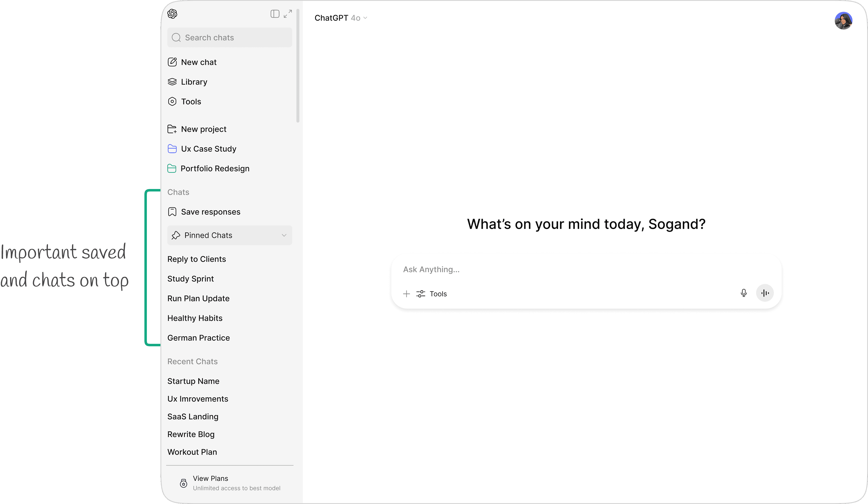Open the German Practice pinned chat
The height and width of the screenshot is (504, 868).
click(198, 338)
